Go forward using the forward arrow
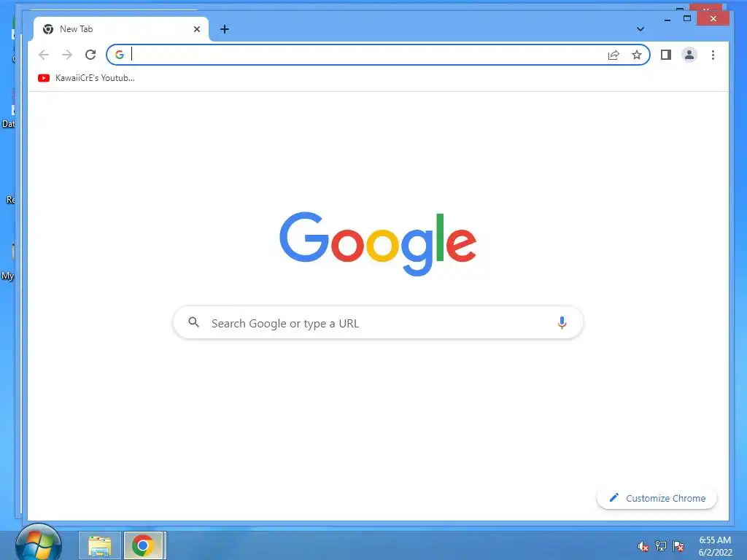The width and height of the screenshot is (747, 560). tap(67, 55)
